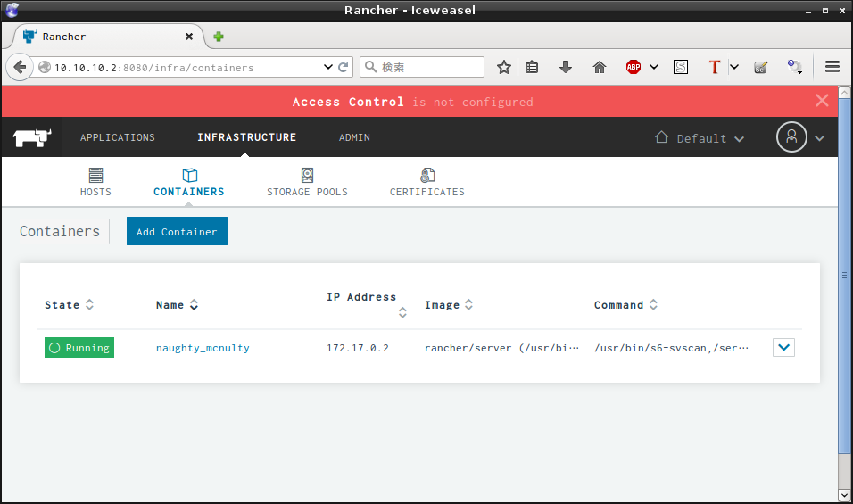Sort containers by Image column
The image size is (853, 504).
pos(469,304)
